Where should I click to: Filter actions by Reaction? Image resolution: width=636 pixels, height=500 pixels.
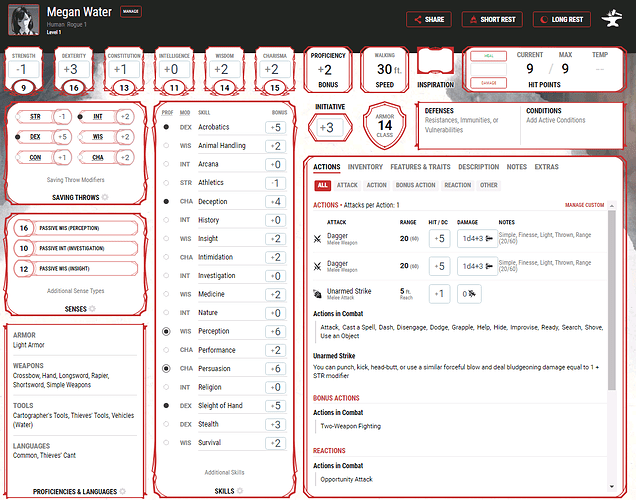(458, 185)
